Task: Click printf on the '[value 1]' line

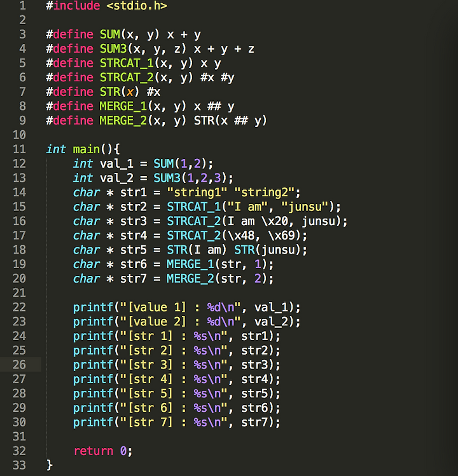Action: (x=93, y=308)
